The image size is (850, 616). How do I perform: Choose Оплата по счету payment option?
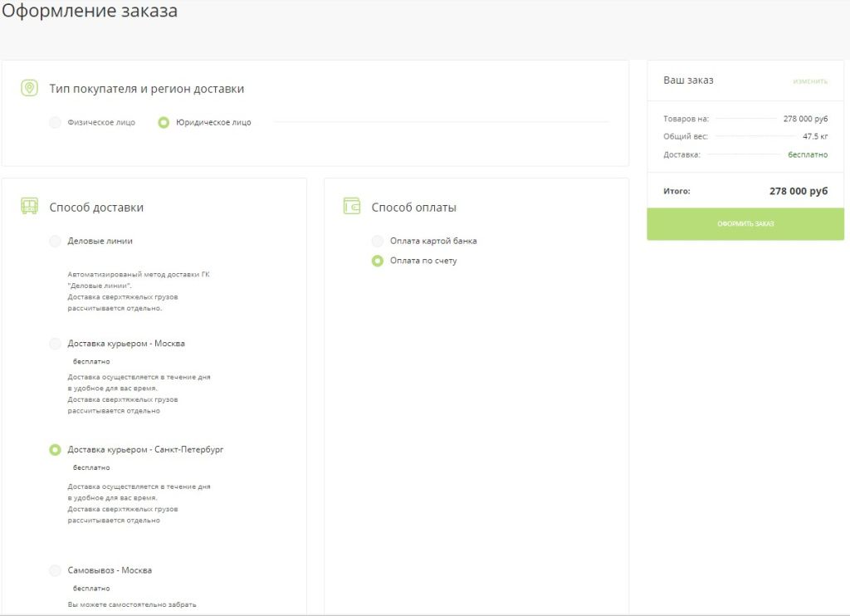[378, 261]
